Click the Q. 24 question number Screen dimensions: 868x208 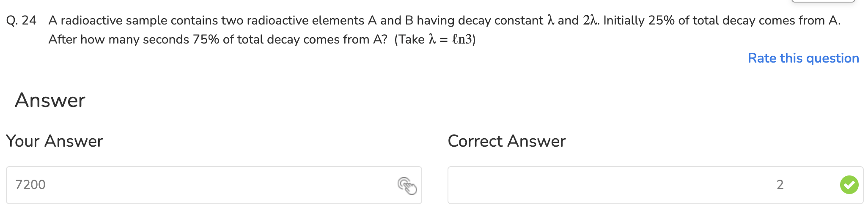click(21, 20)
